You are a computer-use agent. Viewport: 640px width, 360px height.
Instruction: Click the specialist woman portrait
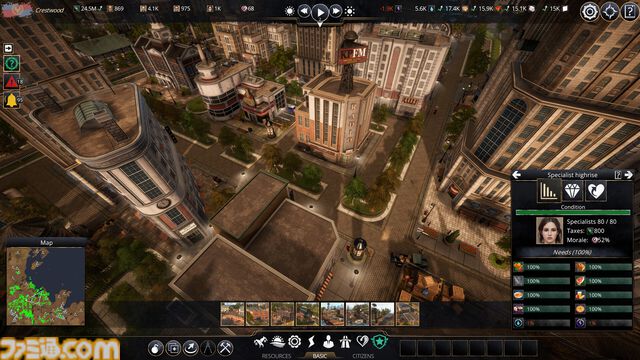[x=549, y=231]
